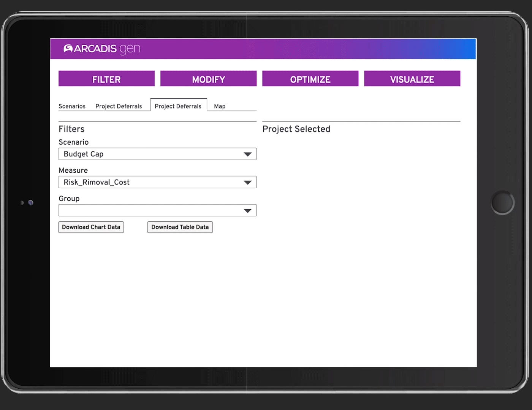Click the Measure field label
The width and height of the screenshot is (532, 410).
[x=73, y=170]
